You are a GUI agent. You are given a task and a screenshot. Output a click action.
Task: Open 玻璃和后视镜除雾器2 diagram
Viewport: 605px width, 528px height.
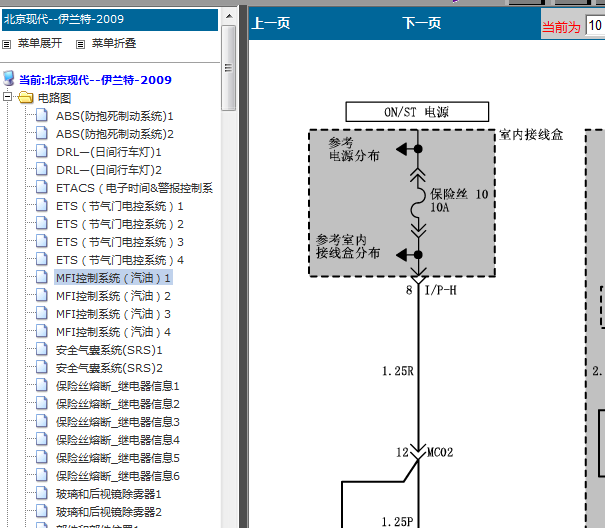coord(108,512)
